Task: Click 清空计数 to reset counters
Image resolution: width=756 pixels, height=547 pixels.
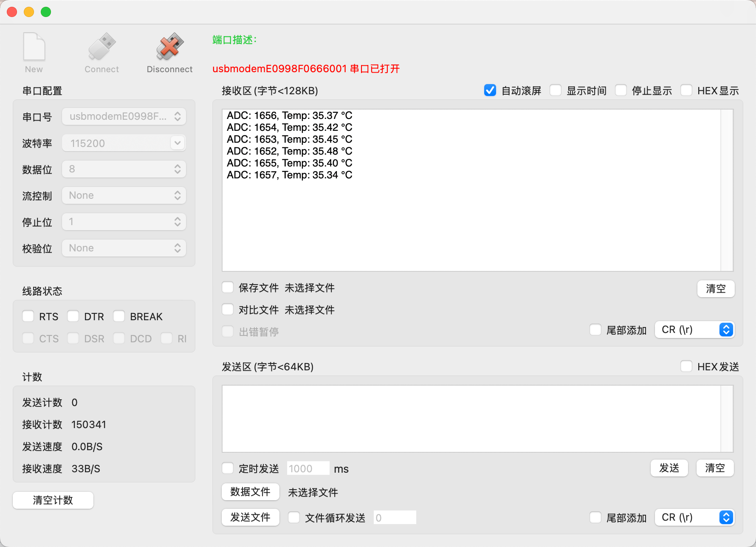Action: pos(53,500)
